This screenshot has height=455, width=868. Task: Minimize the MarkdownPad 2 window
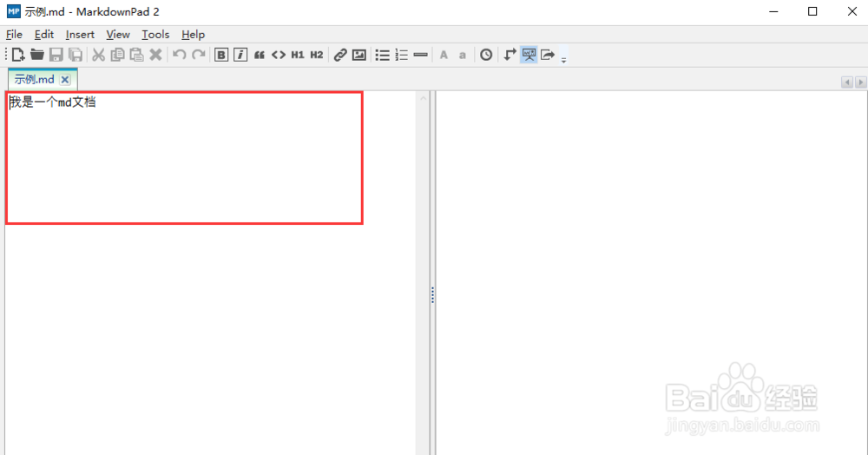[774, 11]
